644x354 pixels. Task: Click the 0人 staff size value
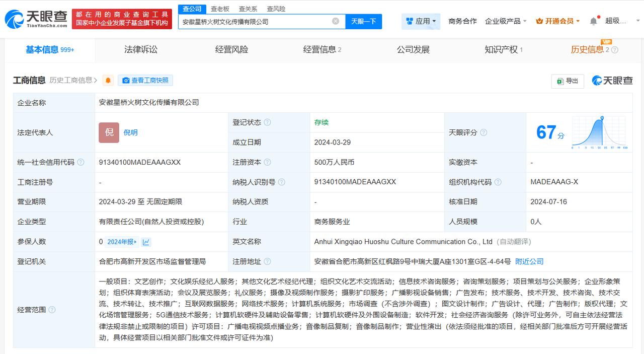pyautogui.click(x=536, y=222)
